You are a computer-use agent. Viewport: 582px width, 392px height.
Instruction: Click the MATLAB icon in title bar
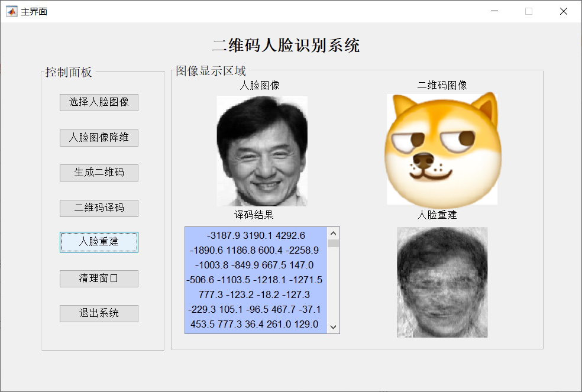[11, 11]
